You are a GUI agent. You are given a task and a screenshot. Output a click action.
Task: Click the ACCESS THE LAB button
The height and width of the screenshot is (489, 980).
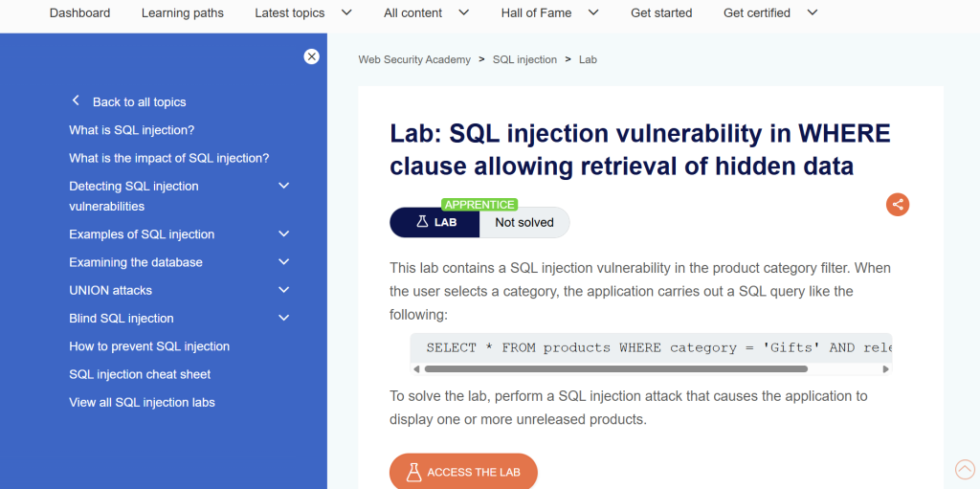pos(464,472)
